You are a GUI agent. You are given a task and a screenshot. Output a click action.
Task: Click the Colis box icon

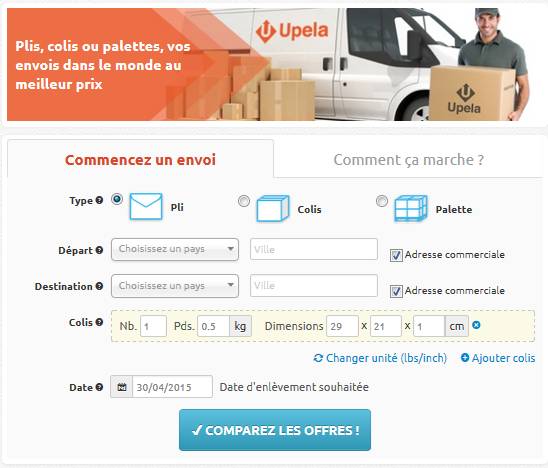(273, 209)
